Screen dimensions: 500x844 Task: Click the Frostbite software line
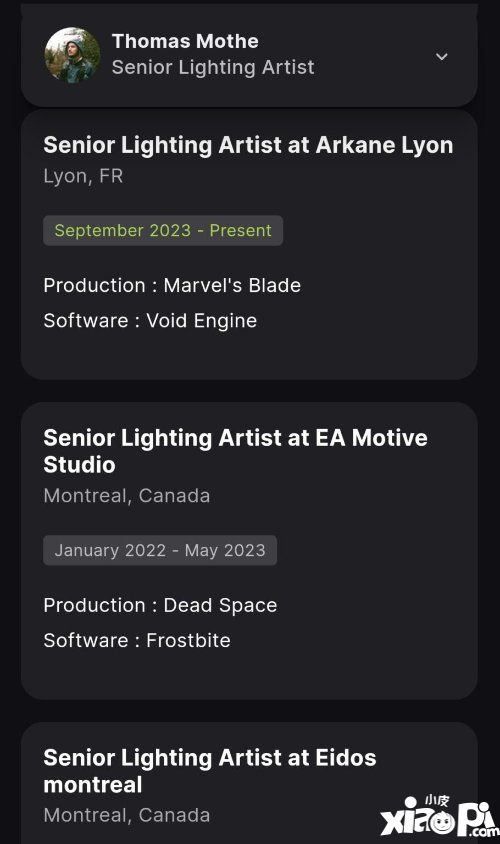click(137, 641)
